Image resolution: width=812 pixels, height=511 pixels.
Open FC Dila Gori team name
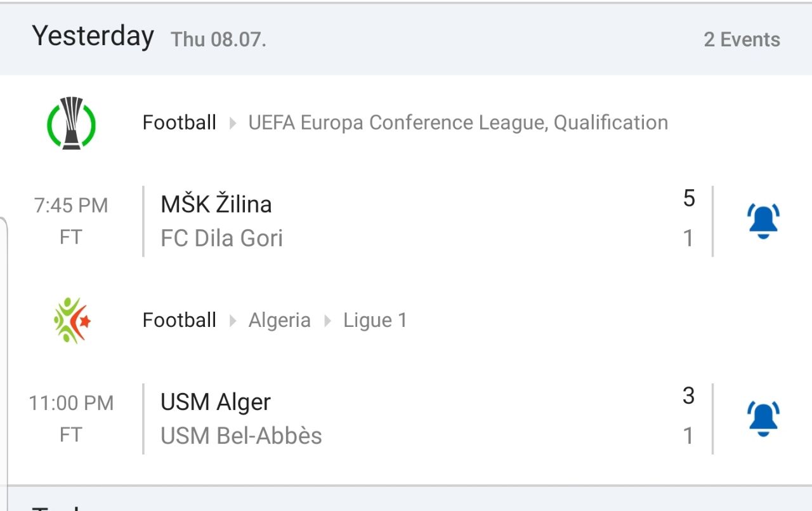point(222,238)
